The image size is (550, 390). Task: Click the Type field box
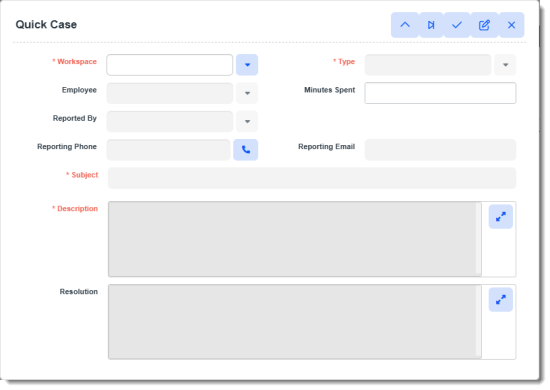(428, 65)
